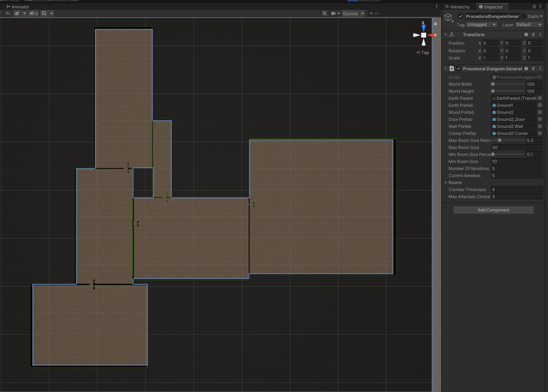The width and height of the screenshot is (548, 392).
Task: Click the scene grid visibility icon
Action: (x=44, y=13)
